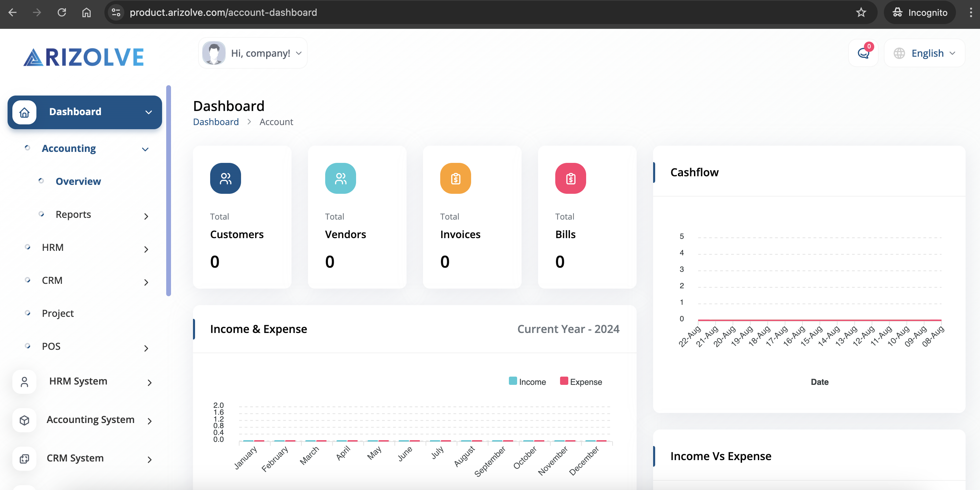The height and width of the screenshot is (490, 980).
Task: Click the teal Total Vendors icon
Action: point(340,178)
